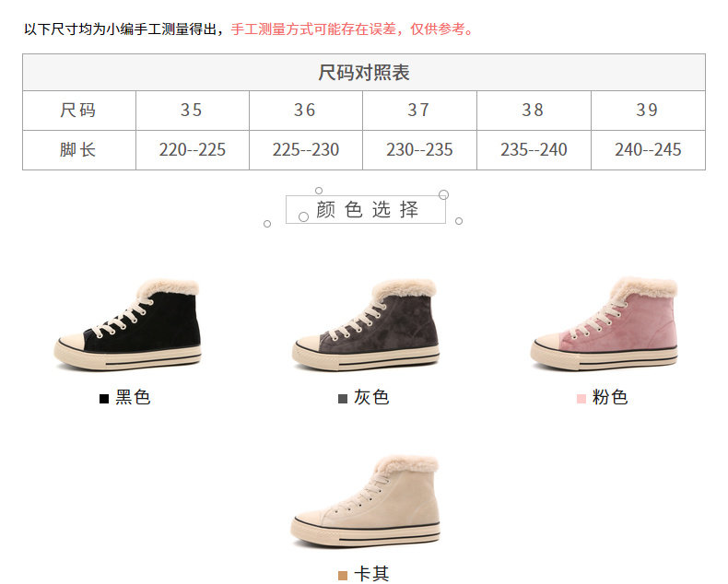Click the 灰色 color label
This screenshot has width=728, height=584.
[x=371, y=397]
